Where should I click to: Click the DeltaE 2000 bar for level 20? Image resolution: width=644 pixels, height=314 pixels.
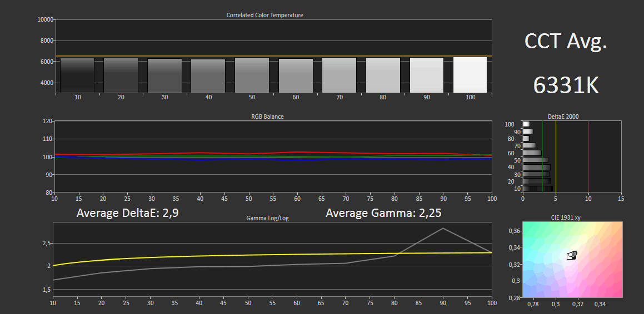(537, 181)
